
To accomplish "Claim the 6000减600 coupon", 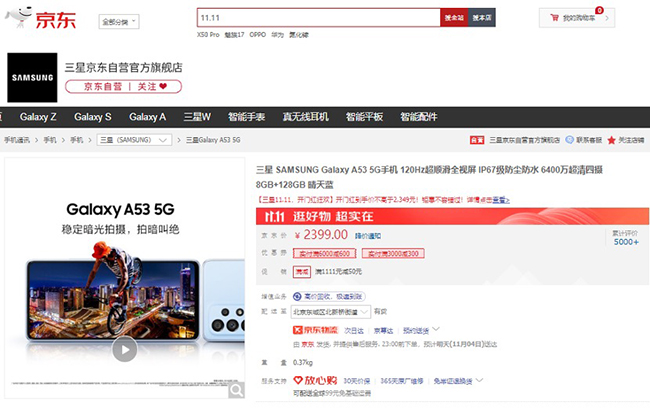I will [x=325, y=253].
